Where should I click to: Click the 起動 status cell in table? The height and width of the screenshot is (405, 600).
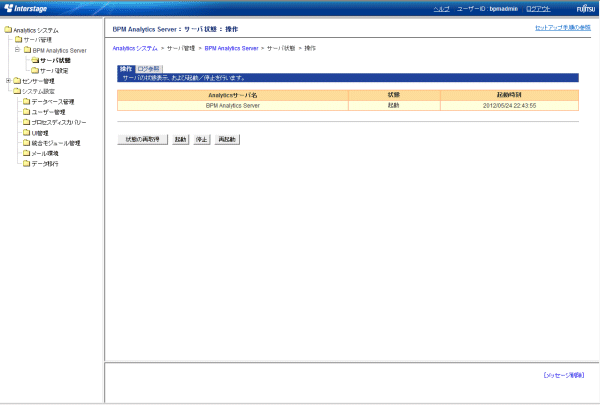[394, 105]
